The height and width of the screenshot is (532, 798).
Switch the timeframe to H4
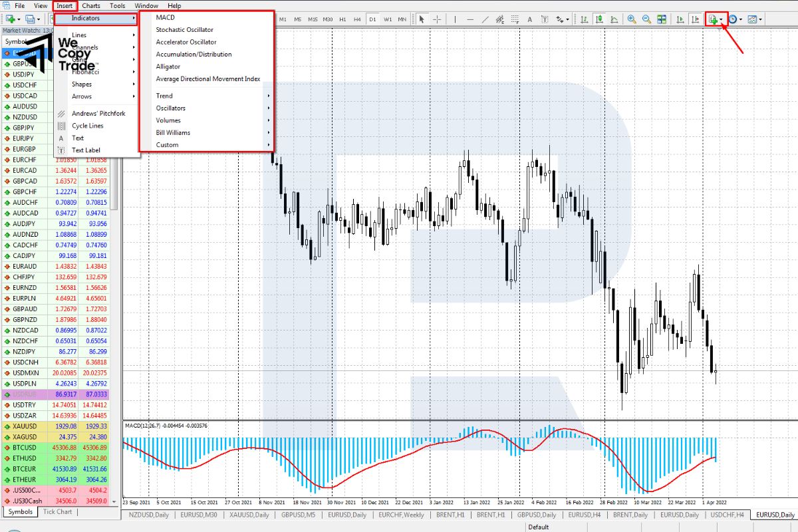point(357,19)
